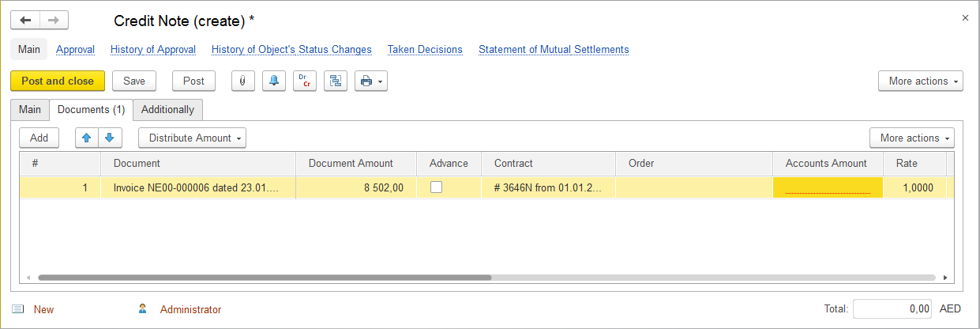The height and width of the screenshot is (329, 980).
Task: Toggle the Advance checkbox in row 1
Action: coord(436,187)
